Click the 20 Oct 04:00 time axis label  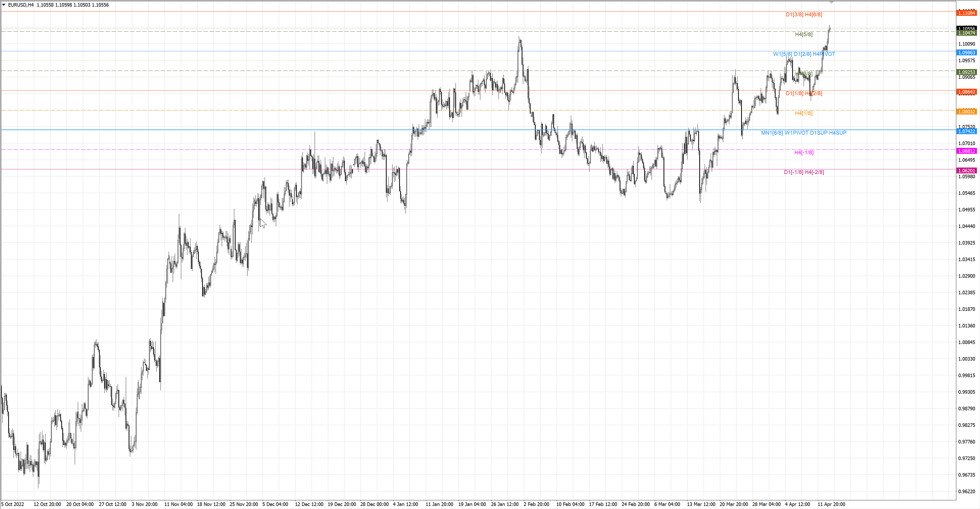(x=80, y=504)
